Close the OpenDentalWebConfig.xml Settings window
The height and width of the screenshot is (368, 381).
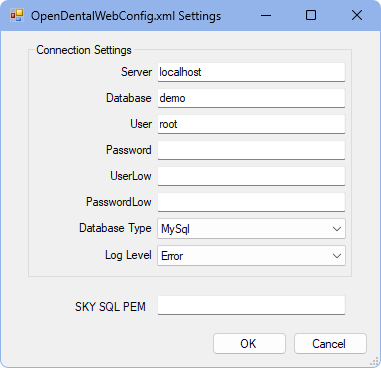pos(357,15)
